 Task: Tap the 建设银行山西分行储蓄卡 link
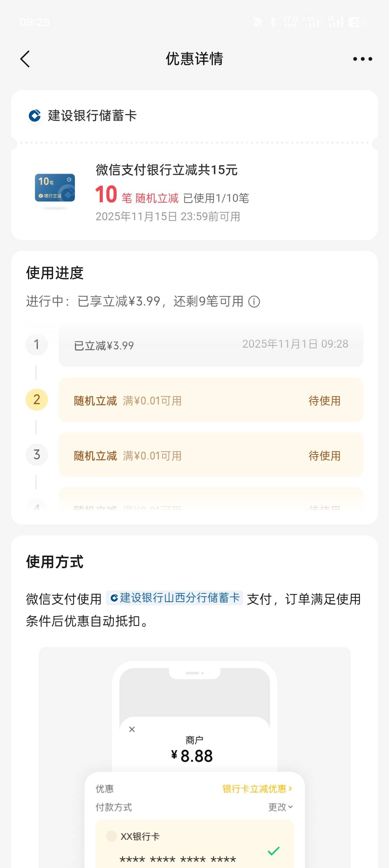point(175,598)
